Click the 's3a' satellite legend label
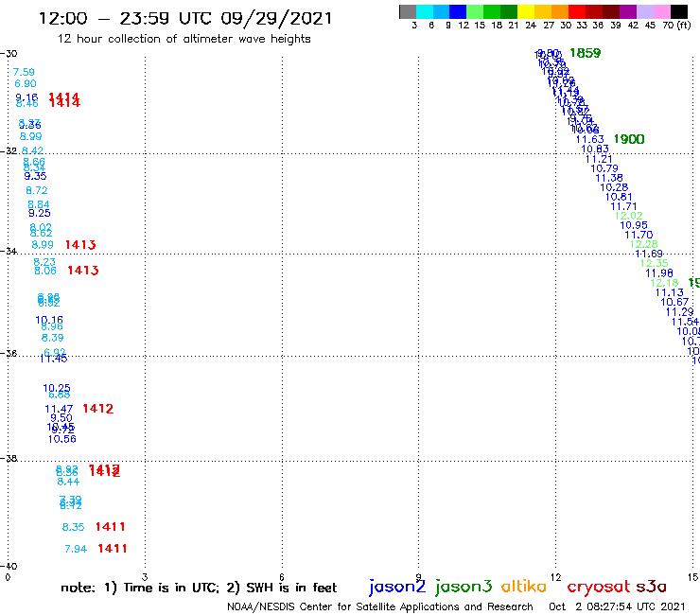Image resolution: width=700 pixels, height=615 pixels. point(651,587)
